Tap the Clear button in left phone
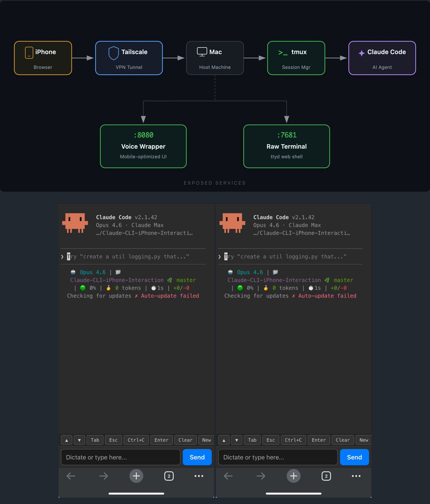This screenshot has height=504, width=430. coord(186,440)
